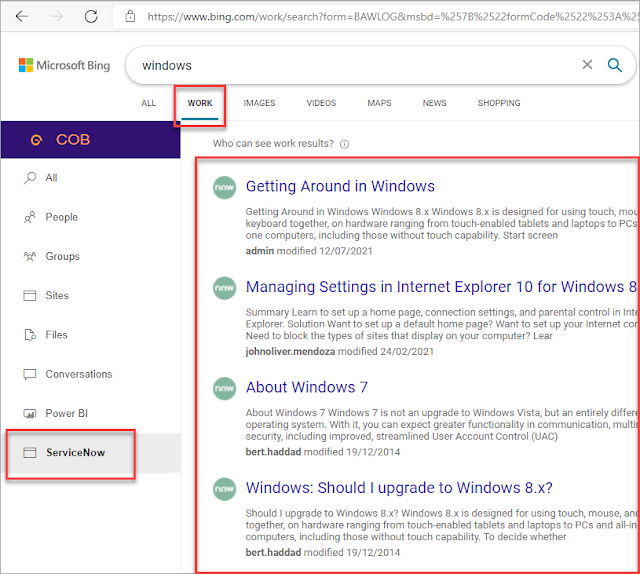Open Managing Settings in Internet Explorer 10 result
Screen dimensions: 640x574
tap(441, 287)
